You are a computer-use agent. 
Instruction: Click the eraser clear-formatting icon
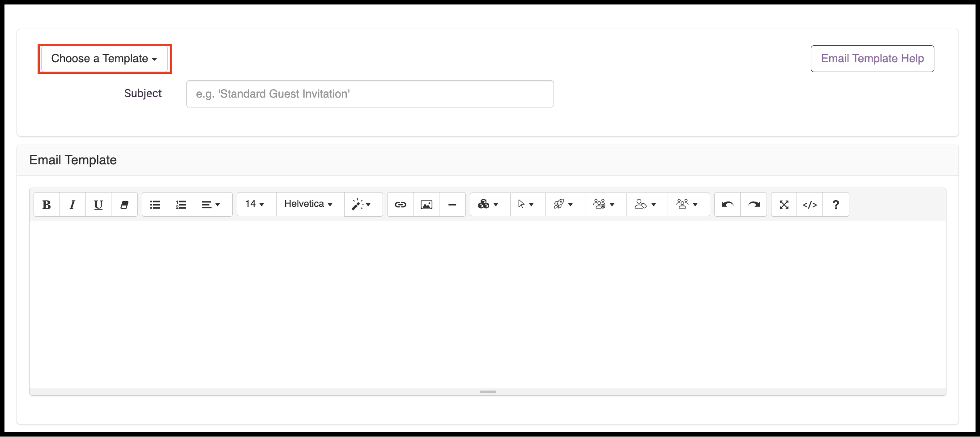point(124,205)
